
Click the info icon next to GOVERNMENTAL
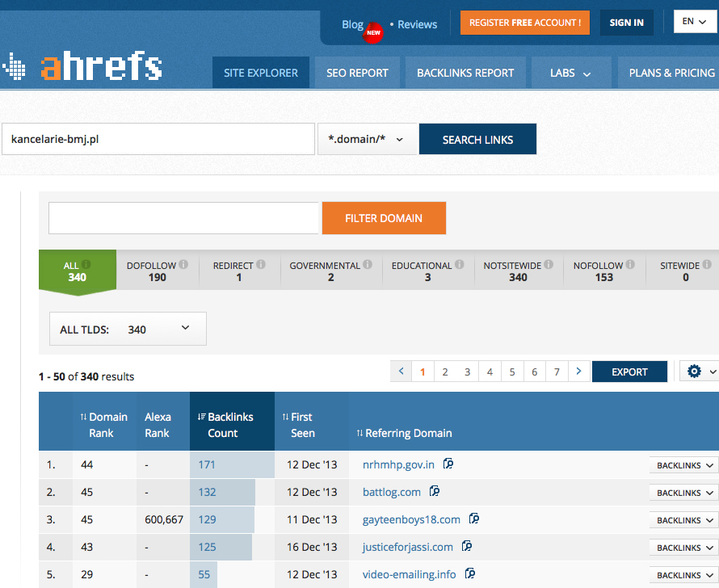point(368,264)
